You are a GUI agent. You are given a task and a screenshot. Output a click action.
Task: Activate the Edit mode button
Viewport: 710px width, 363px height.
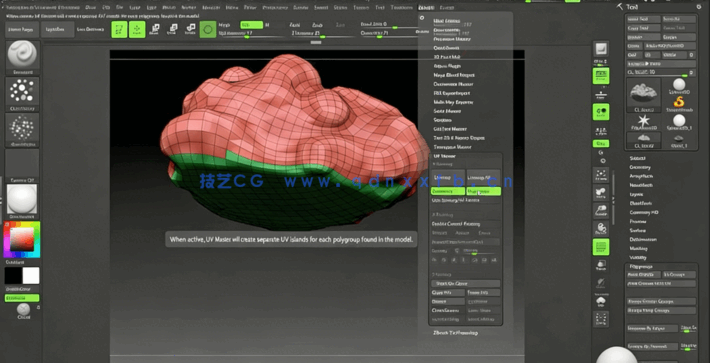pos(120,30)
